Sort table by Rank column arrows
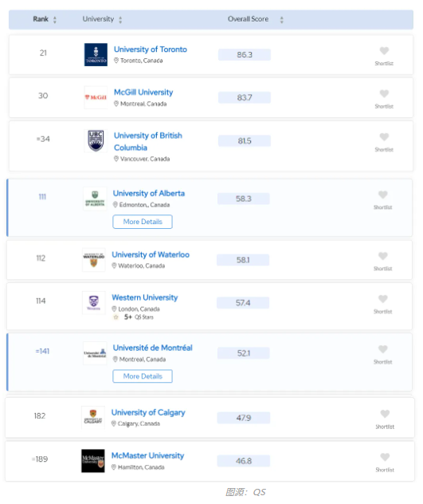Viewport: 423px width, 504px height. (x=55, y=20)
